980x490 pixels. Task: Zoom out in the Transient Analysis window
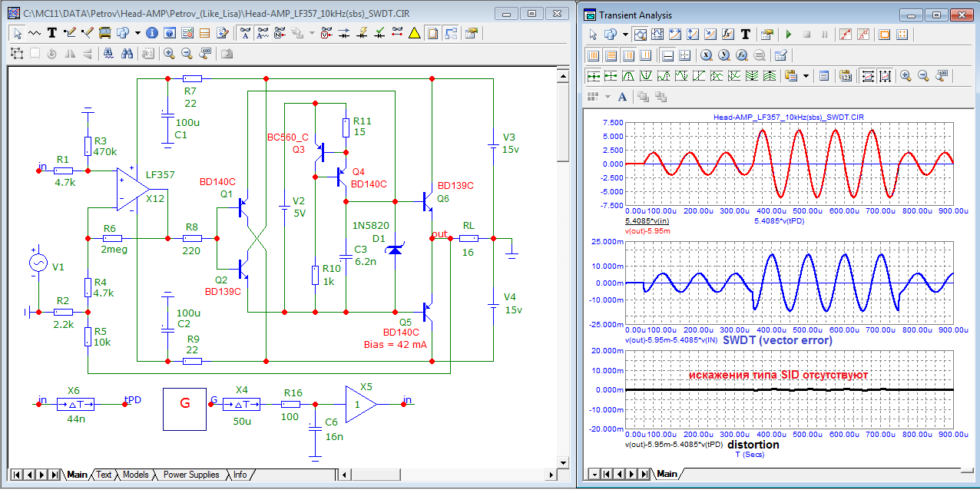[923, 76]
